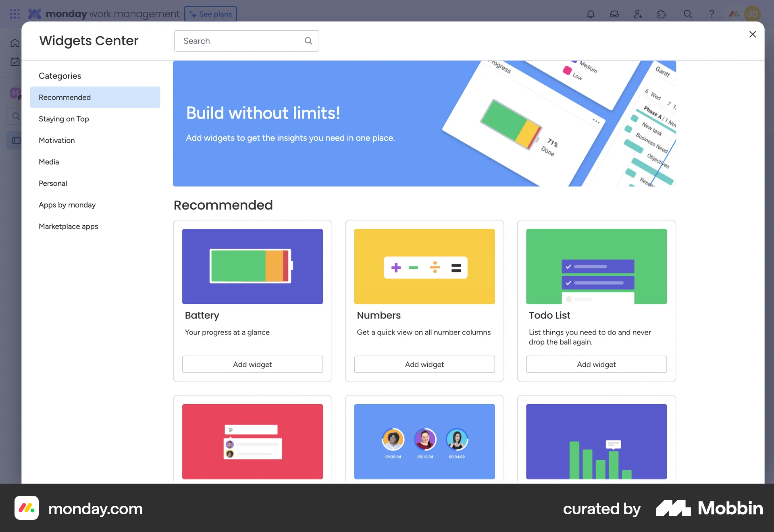This screenshot has height=532, width=774.
Task: Open global search magnifier icon
Action: [688, 14]
